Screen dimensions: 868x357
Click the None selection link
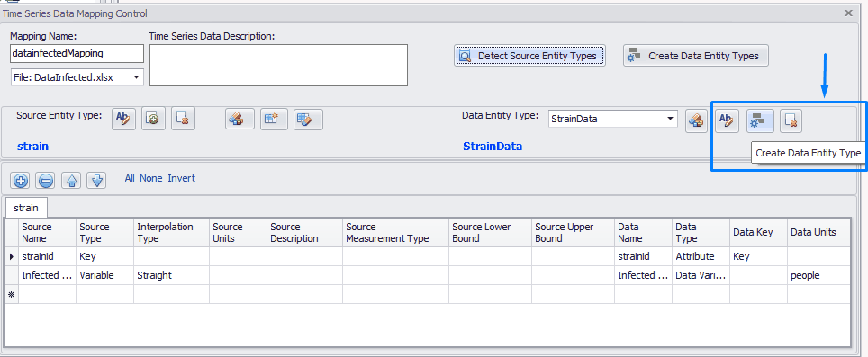(151, 178)
